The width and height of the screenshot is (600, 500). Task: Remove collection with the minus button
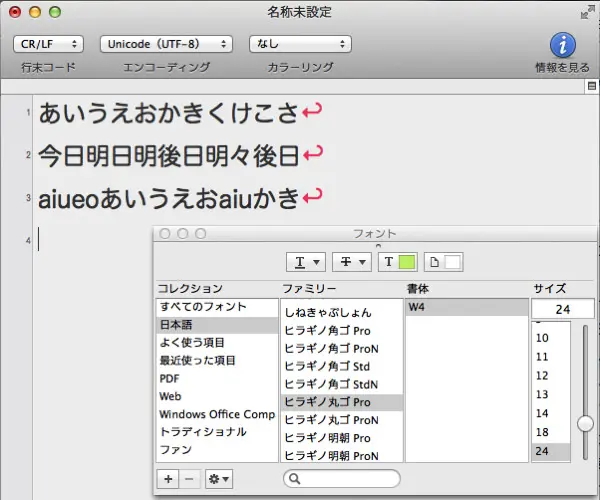point(189,479)
